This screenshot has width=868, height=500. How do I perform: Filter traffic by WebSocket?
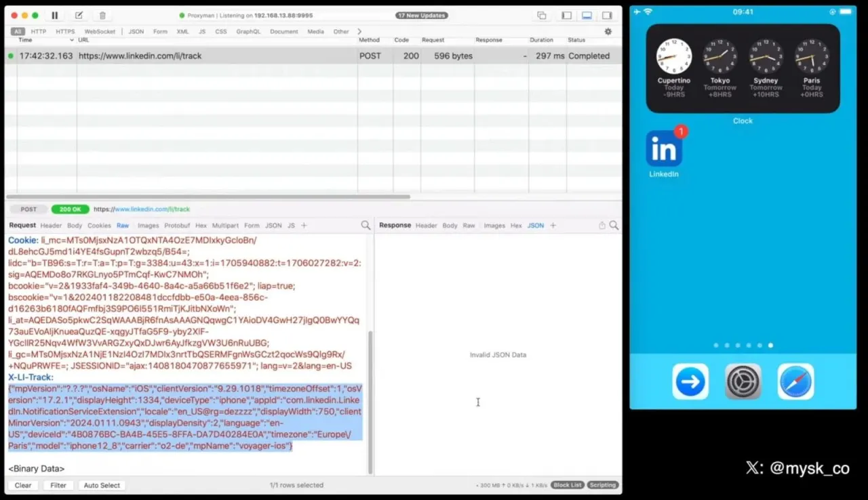tap(99, 31)
